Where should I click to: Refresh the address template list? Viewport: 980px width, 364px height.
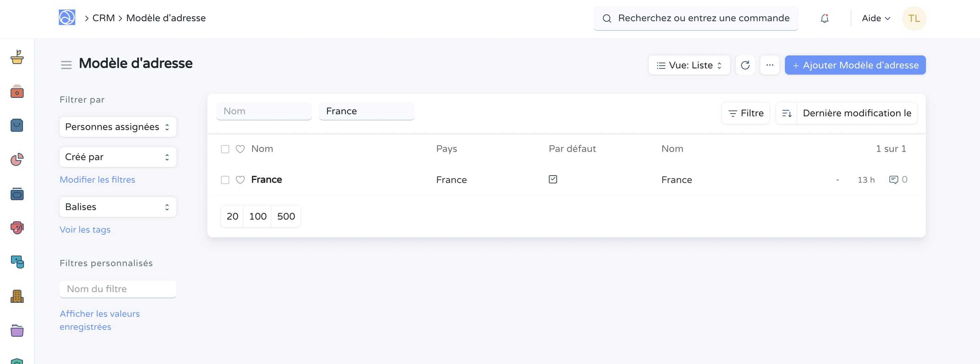(x=745, y=65)
